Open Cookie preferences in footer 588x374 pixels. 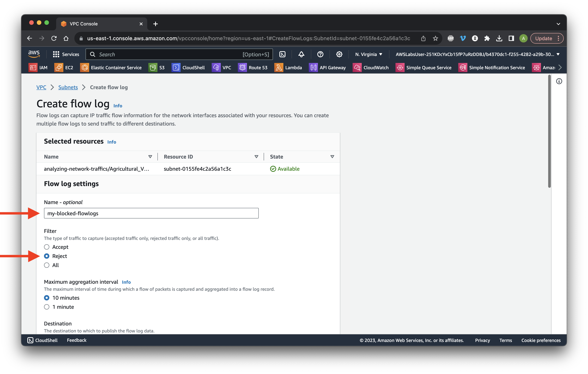coord(541,340)
